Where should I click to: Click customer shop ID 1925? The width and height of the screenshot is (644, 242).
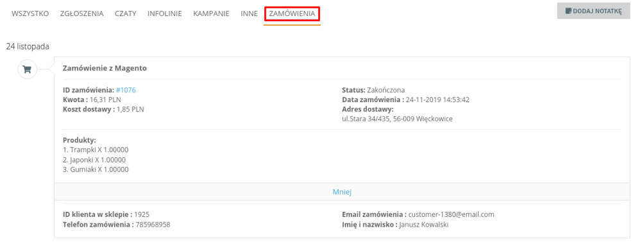142,214
